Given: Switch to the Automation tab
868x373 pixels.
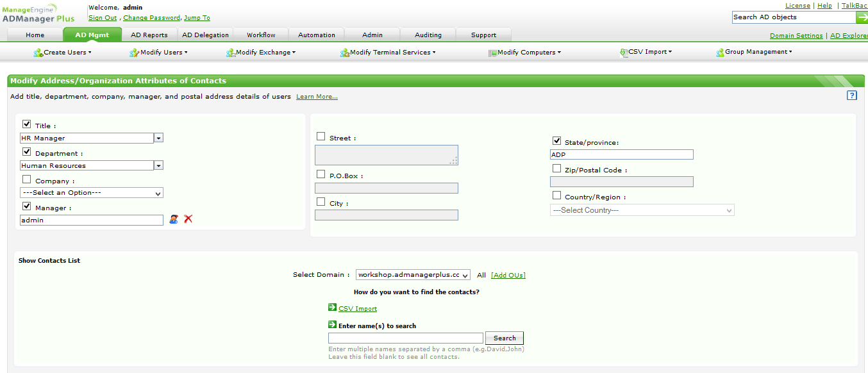Looking at the screenshot, I should coord(317,35).
